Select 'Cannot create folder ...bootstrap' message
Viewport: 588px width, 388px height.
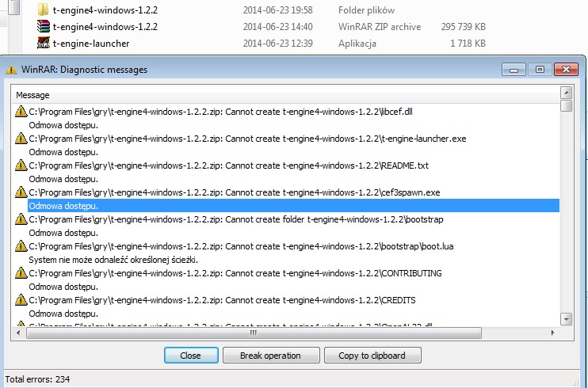[x=236, y=219]
